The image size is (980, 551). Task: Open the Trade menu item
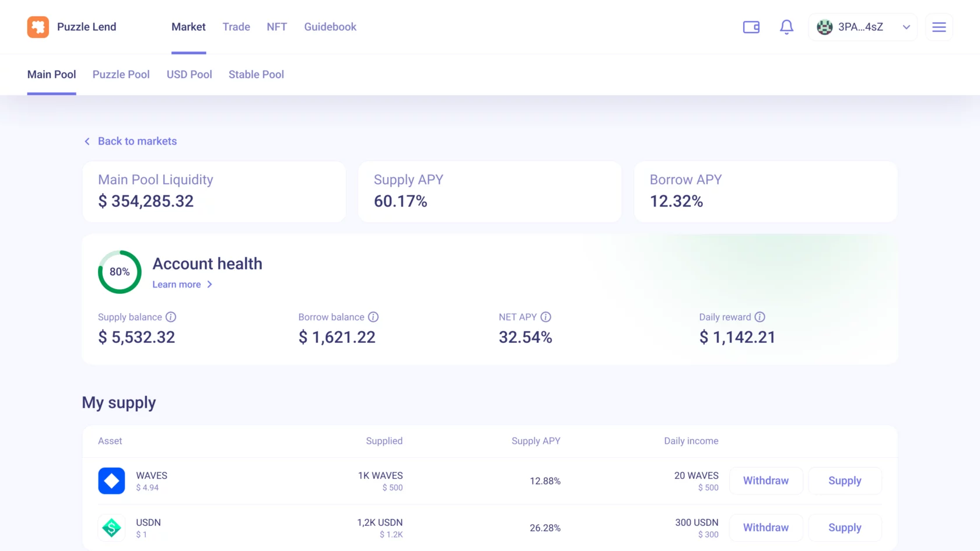236,27
